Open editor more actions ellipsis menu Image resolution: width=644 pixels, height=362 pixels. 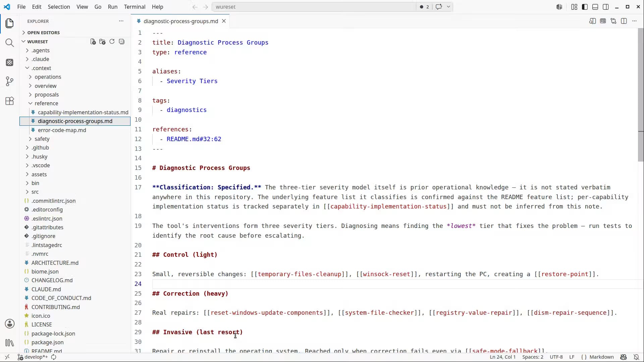click(634, 21)
